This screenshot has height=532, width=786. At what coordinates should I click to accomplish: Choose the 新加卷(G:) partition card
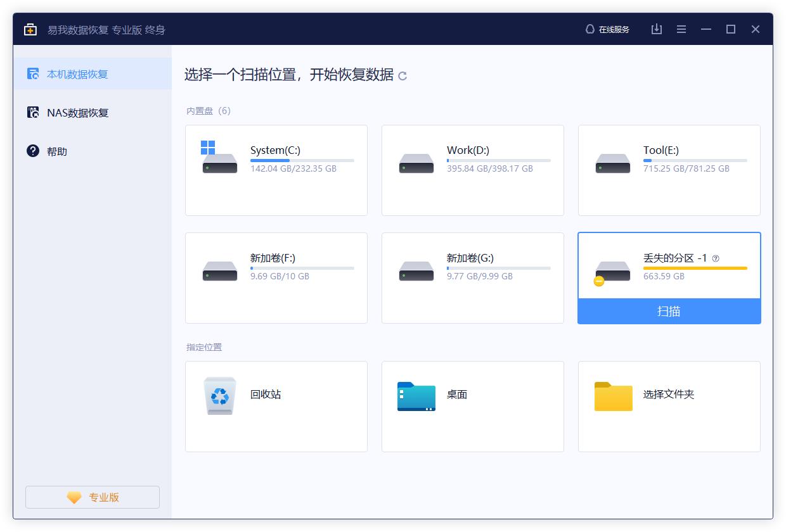click(473, 277)
